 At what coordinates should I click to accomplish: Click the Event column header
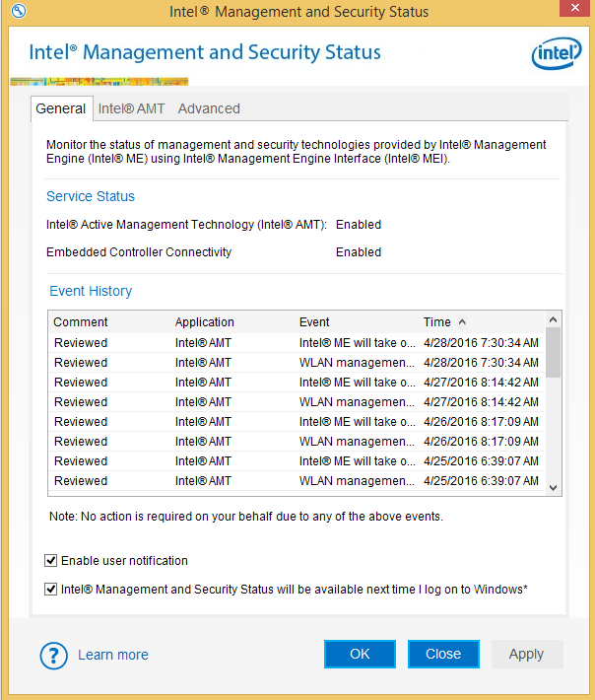click(x=314, y=322)
